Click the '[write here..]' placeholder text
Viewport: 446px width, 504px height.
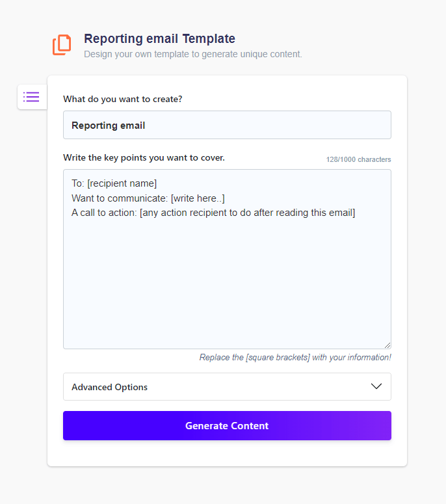click(x=198, y=198)
